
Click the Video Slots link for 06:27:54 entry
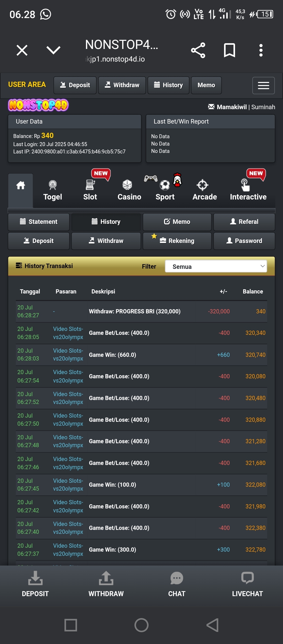(68, 376)
